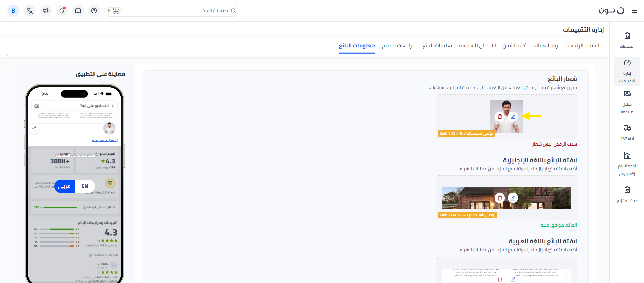Image resolution: width=644 pixels, height=283 pixels.
Task: Delete the seller logo with trash icon
Action: [x=500, y=117]
